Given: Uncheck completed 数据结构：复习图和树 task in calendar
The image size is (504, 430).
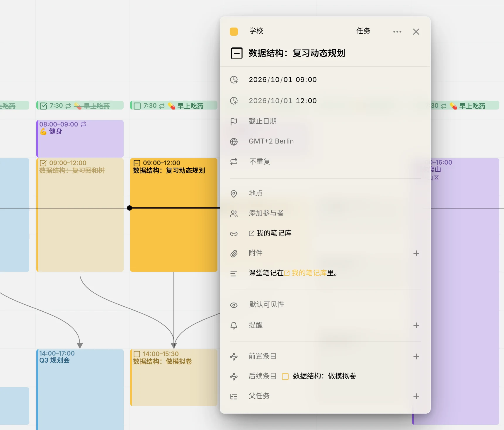Looking at the screenshot, I should (43, 163).
